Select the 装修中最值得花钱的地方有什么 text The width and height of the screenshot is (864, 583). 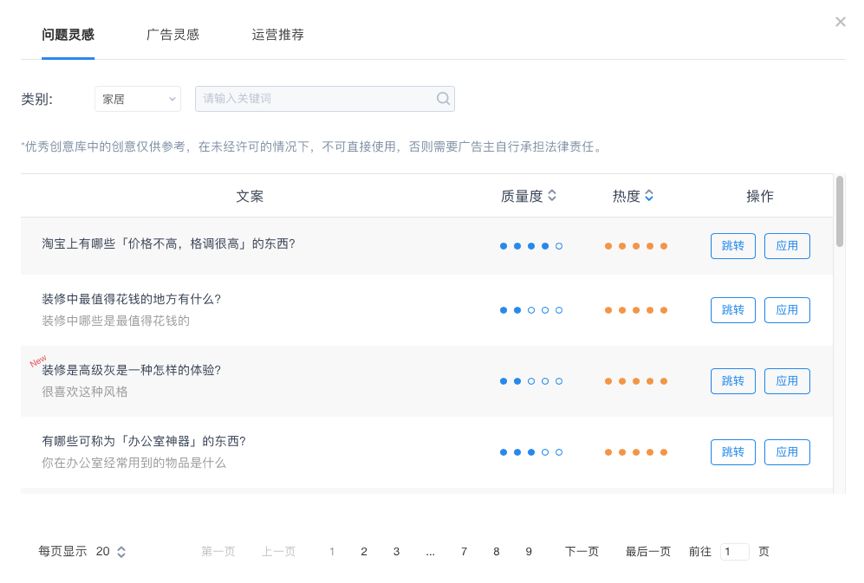[131, 299]
